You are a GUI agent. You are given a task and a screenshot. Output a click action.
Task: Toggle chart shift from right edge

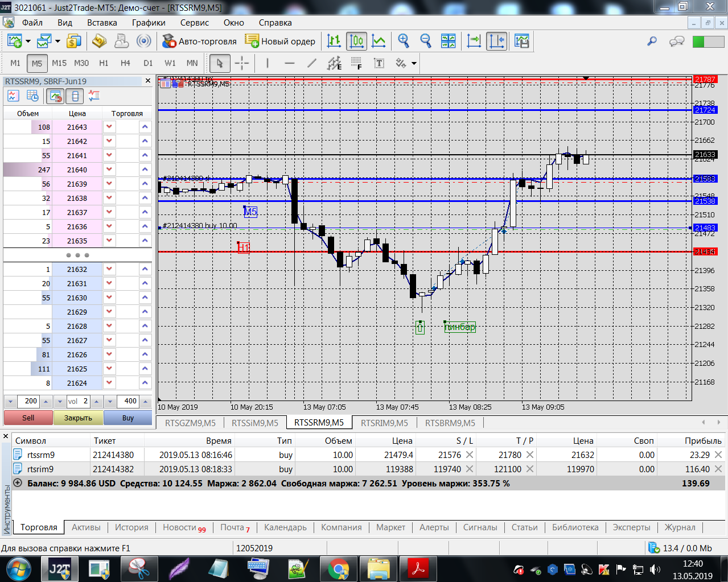click(496, 41)
